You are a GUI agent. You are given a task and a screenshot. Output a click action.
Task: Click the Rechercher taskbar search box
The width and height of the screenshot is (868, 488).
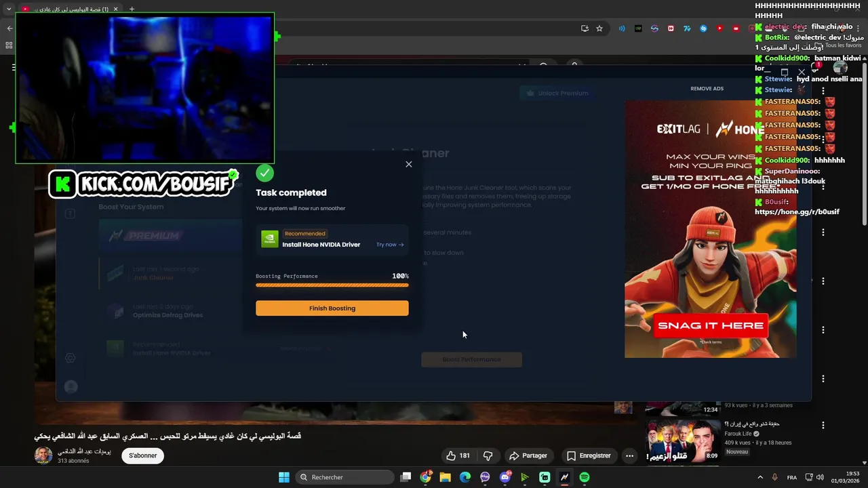coord(346,477)
